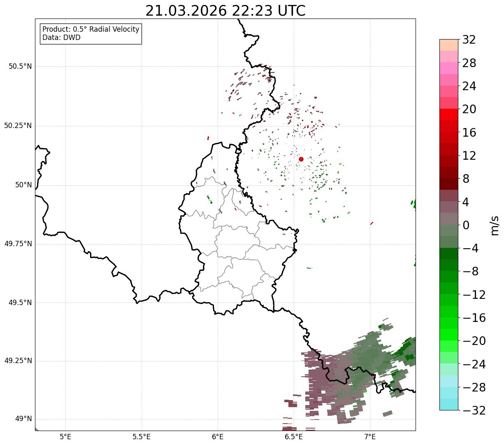Click the colorbar tick label '−8'
The height and width of the screenshot is (445, 504).
tap(470, 272)
